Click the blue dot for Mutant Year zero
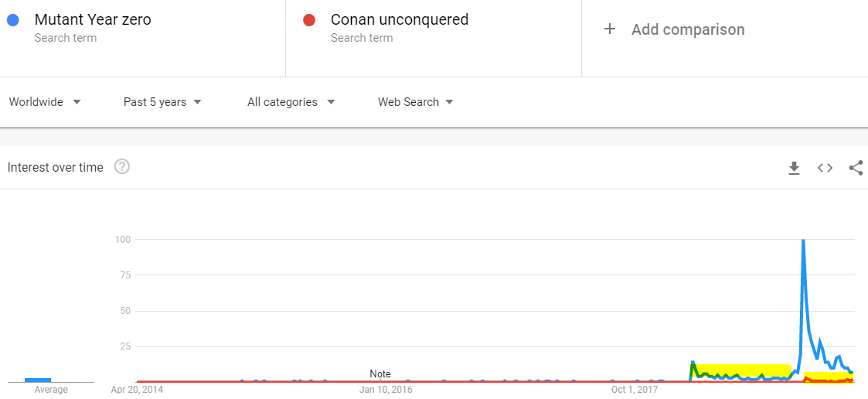868x399 pixels. pos(13,21)
